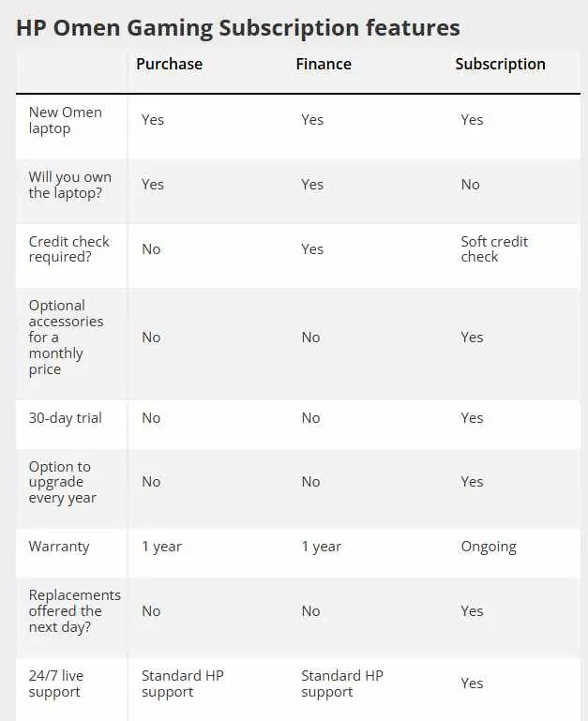Click the Finance column header

click(x=324, y=64)
